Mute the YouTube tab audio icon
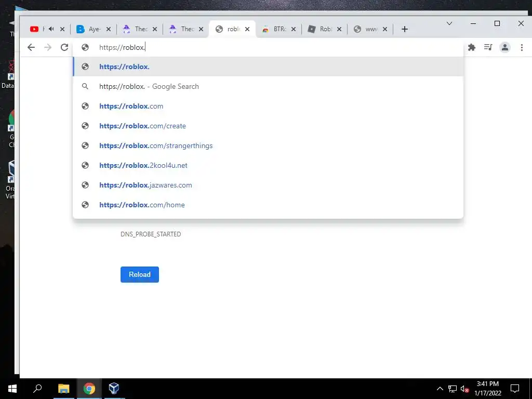Image resolution: width=532 pixels, height=399 pixels. (x=51, y=29)
